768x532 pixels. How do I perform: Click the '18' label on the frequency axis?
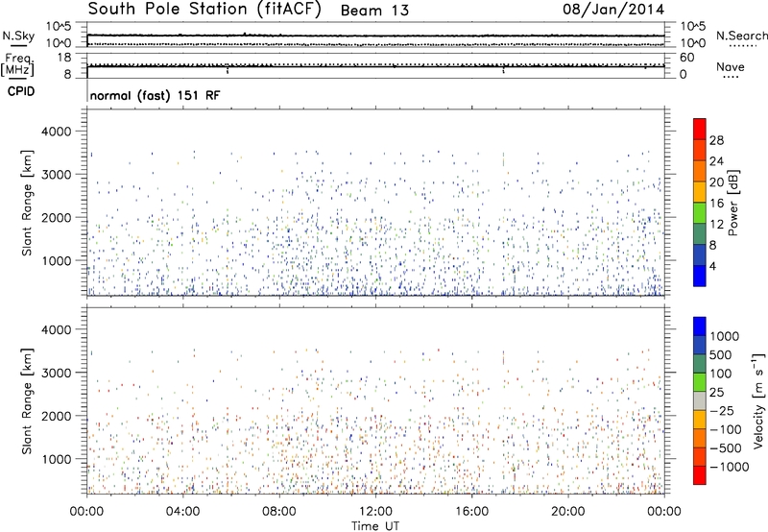(x=63, y=58)
